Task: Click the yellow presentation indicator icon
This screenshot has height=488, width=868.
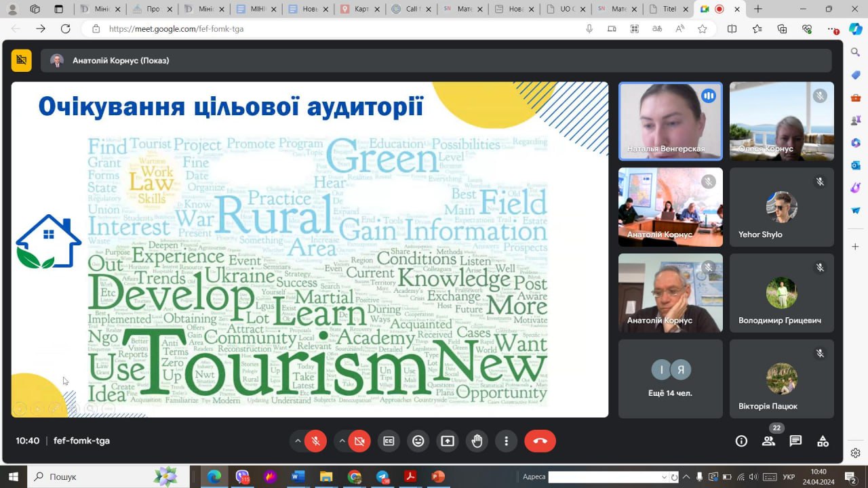Action: [x=21, y=60]
